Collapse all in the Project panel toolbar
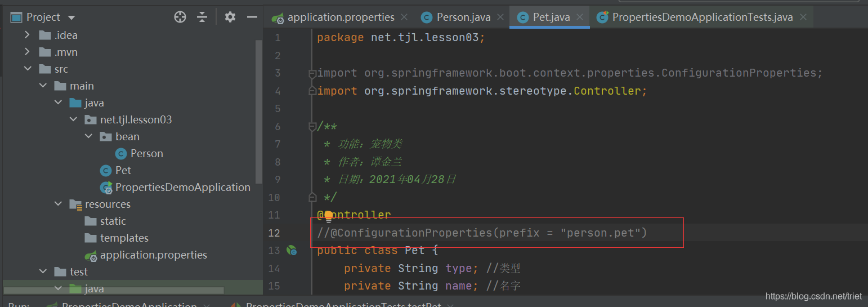868x307 pixels. point(202,17)
